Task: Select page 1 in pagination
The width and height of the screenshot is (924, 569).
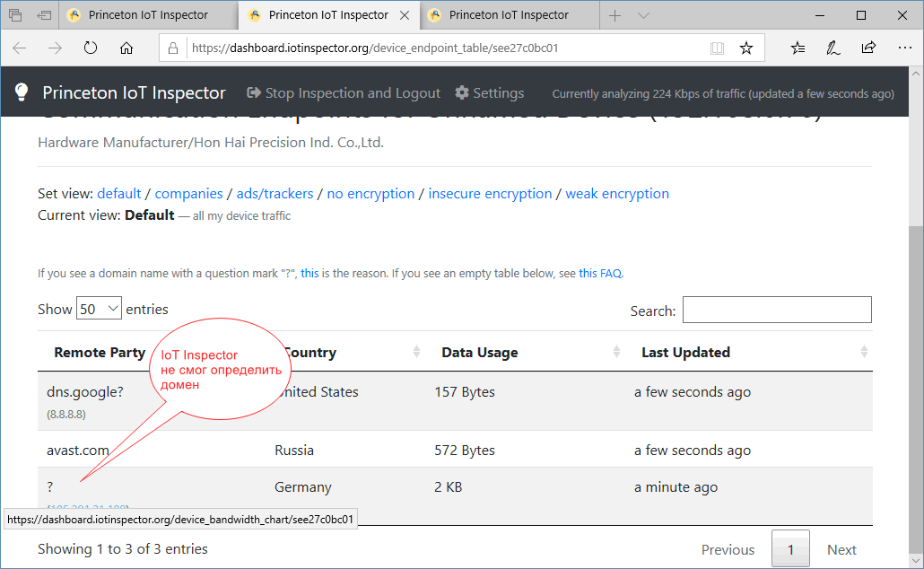Action: (x=790, y=549)
